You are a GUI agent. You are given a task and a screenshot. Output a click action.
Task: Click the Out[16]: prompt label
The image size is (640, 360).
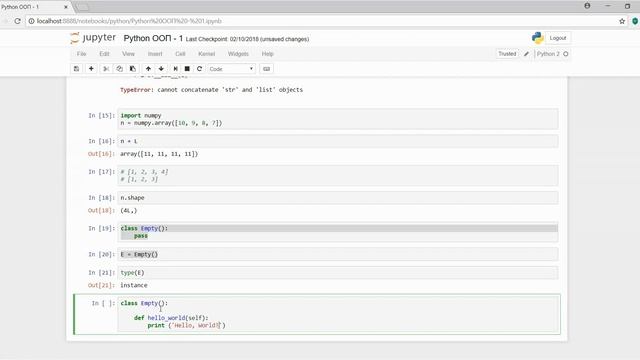tap(102, 154)
